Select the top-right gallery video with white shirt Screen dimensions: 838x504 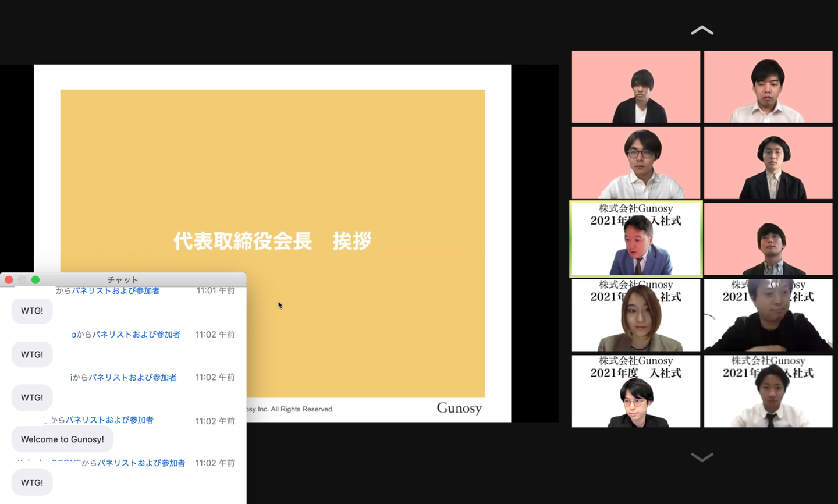pyautogui.click(x=768, y=87)
